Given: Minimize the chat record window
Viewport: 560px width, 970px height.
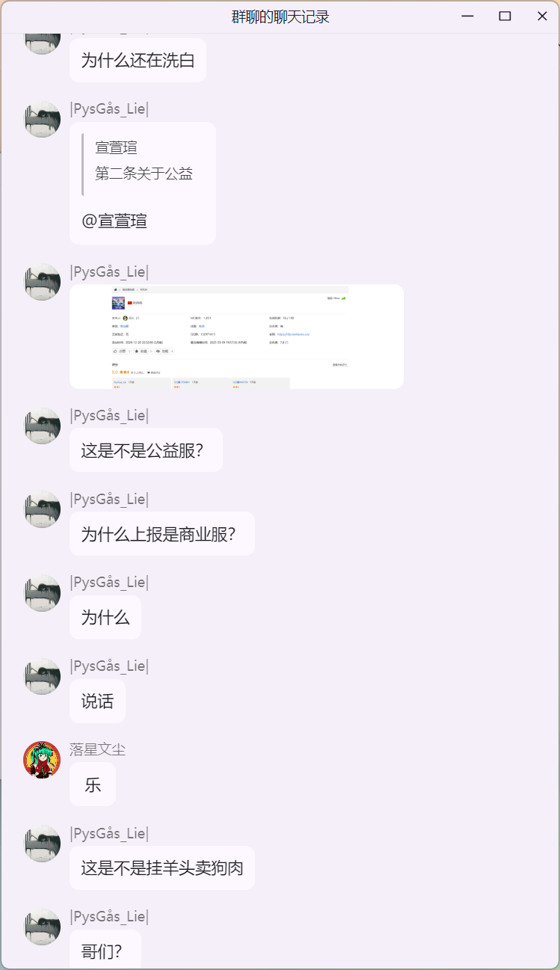Looking at the screenshot, I should (468, 16).
